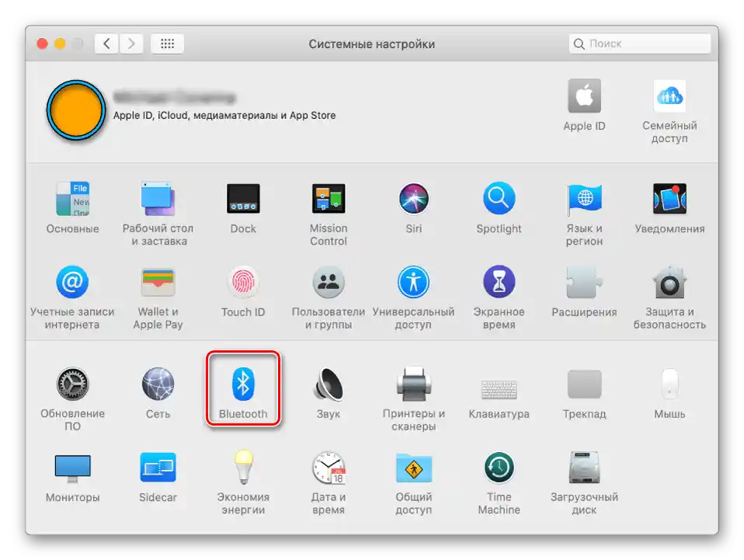Click the Apple ID, iCloud description text
The width and height of the screenshot is (744, 560).
[x=224, y=115]
